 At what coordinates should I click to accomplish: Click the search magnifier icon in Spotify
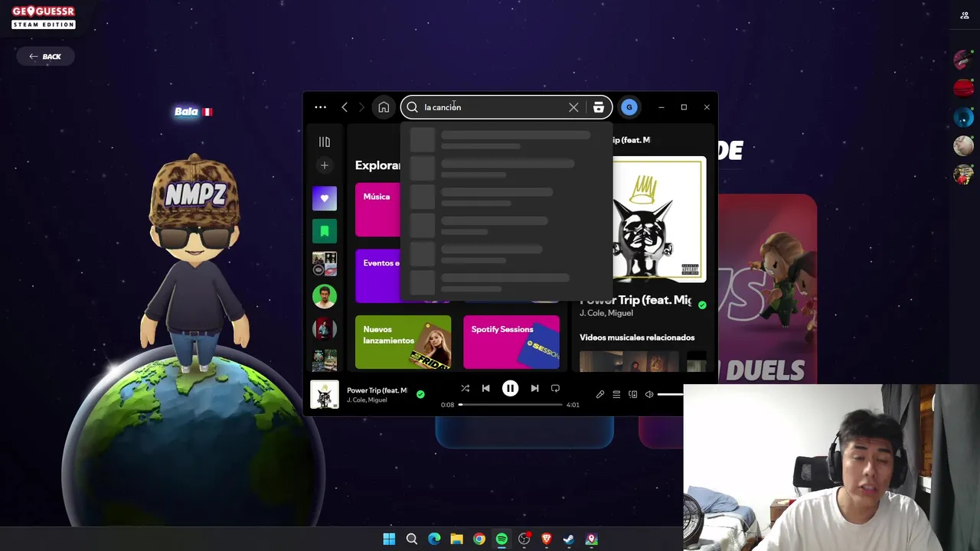412,107
